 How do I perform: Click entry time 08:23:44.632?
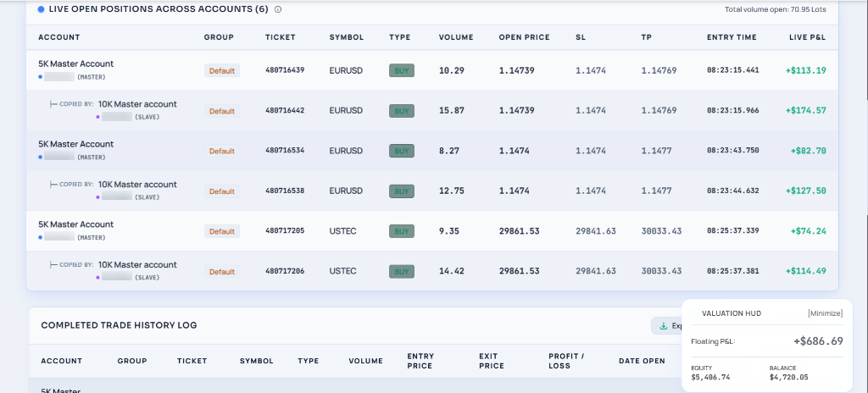[x=733, y=191]
